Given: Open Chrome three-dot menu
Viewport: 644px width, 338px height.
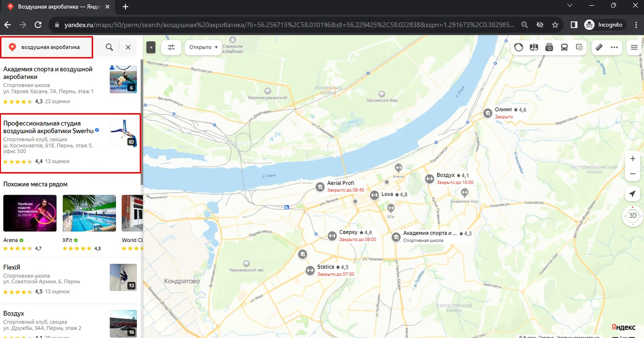Looking at the screenshot, I should click(x=635, y=25).
